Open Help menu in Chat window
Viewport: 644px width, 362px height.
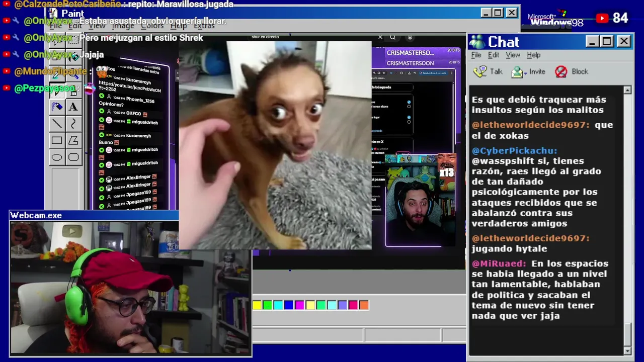point(533,55)
